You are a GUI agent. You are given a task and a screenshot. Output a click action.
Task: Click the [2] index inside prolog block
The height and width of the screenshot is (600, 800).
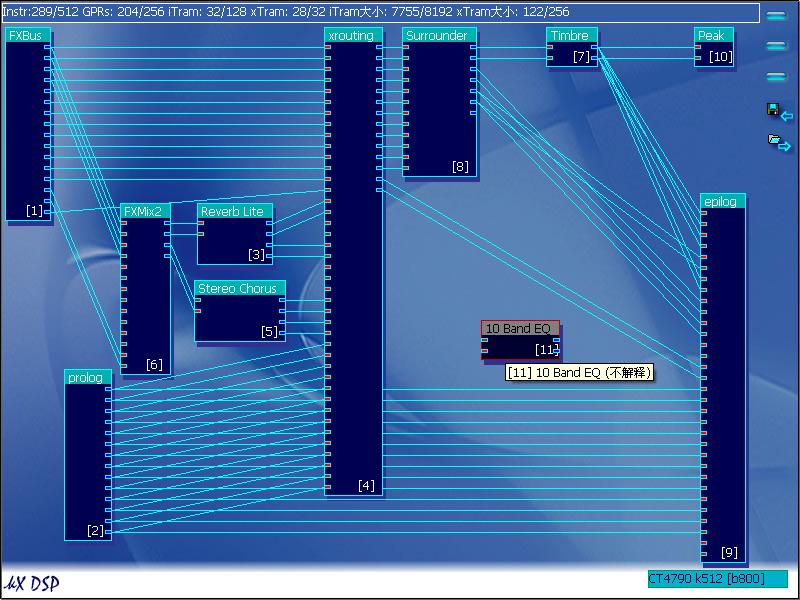tap(95, 530)
